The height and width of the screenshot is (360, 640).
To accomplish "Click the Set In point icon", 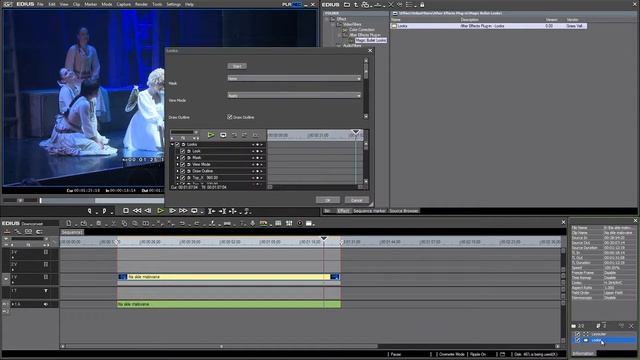I will coord(90,211).
